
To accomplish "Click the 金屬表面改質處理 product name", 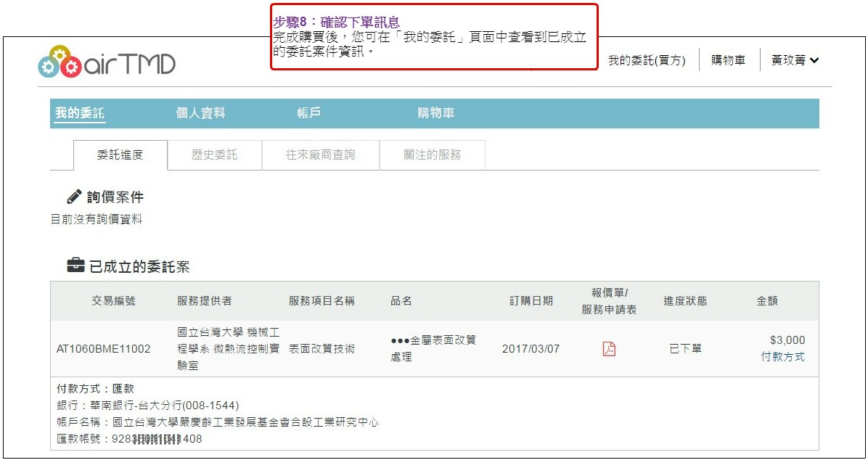I will pos(433,348).
